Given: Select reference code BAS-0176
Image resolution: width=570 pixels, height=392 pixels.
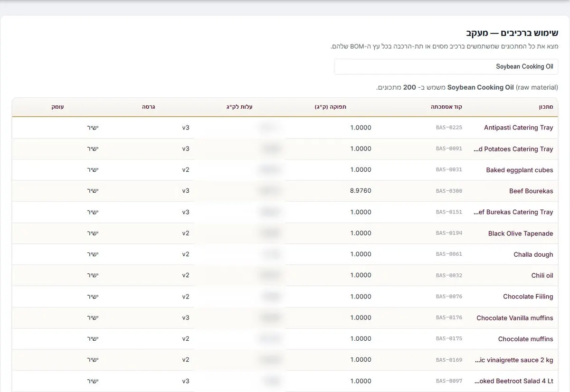Looking at the screenshot, I should [449, 317].
